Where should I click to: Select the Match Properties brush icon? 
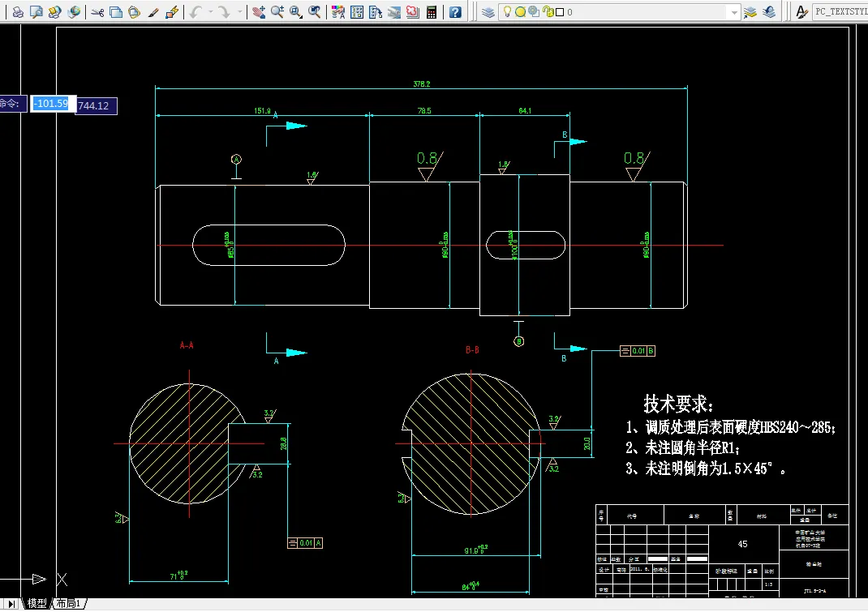pyautogui.click(x=153, y=11)
